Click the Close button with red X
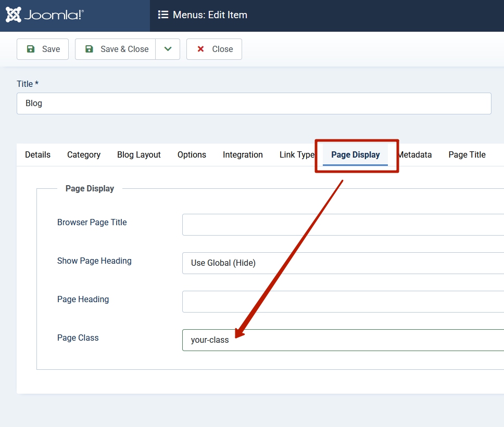The height and width of the screenshot is (427, 504). (214, 49)
